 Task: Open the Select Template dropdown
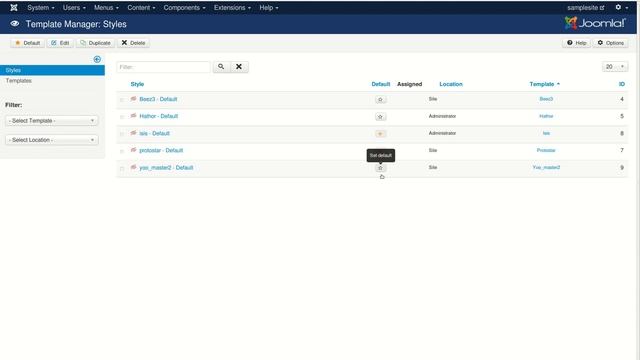coord(52,120)
